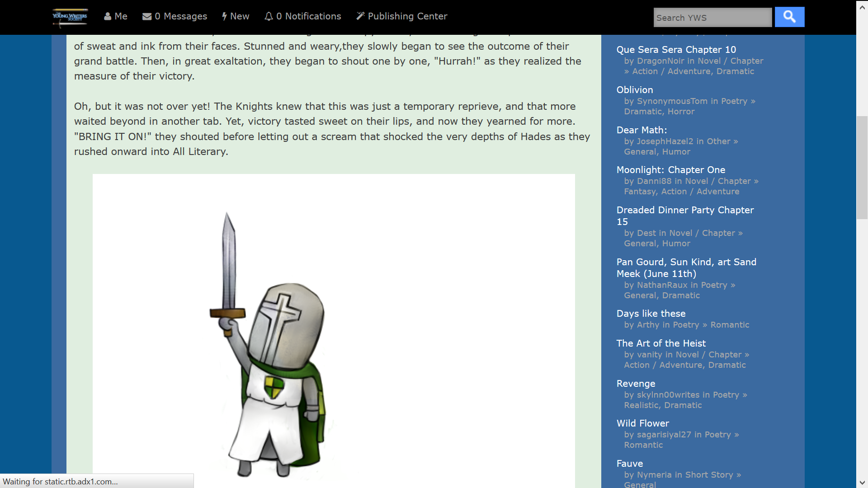Open Days like these poem
Viewport: 868px width, 488px height.
click(651, 314)
